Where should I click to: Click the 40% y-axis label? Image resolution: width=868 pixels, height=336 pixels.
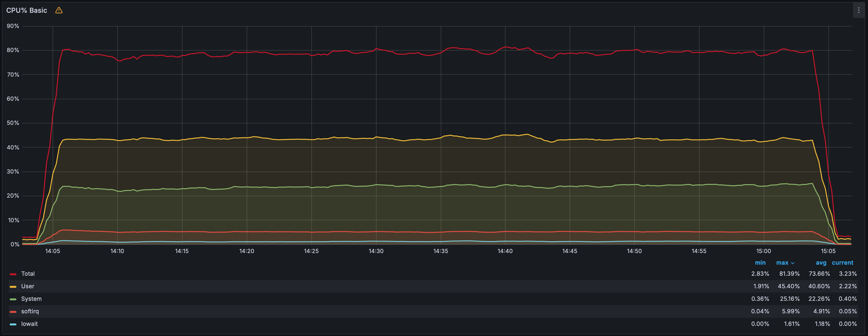tap(13, 147)
